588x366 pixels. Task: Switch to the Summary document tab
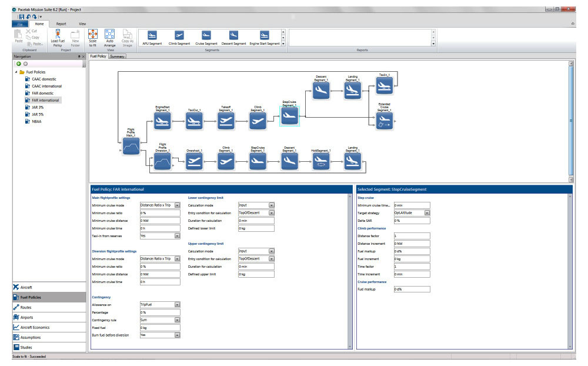(x=117, y=56)
